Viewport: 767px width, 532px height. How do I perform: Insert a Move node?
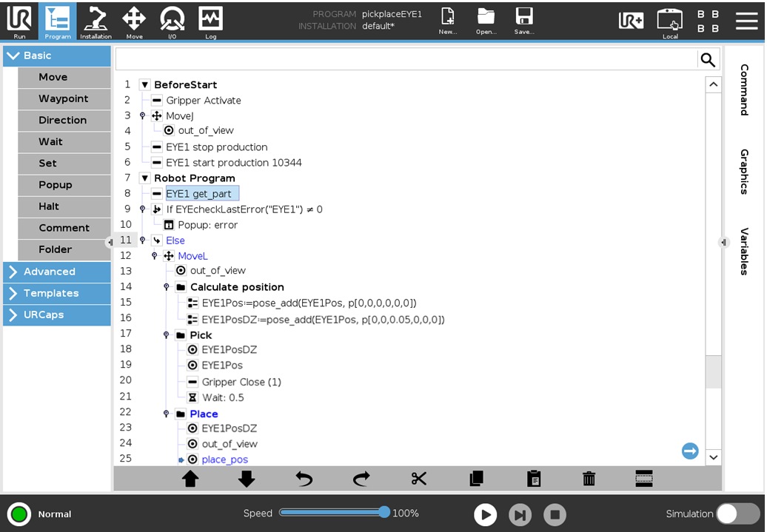64,77
